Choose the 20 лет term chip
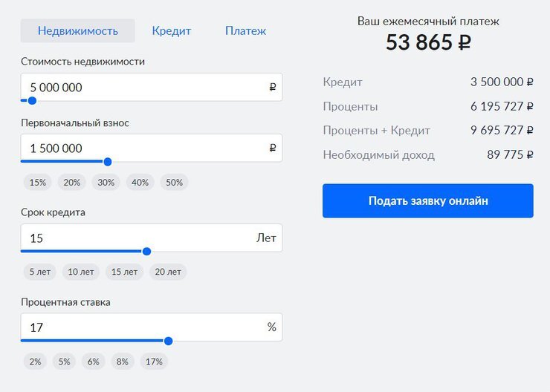The image size is (550, 392). point(168,272)
